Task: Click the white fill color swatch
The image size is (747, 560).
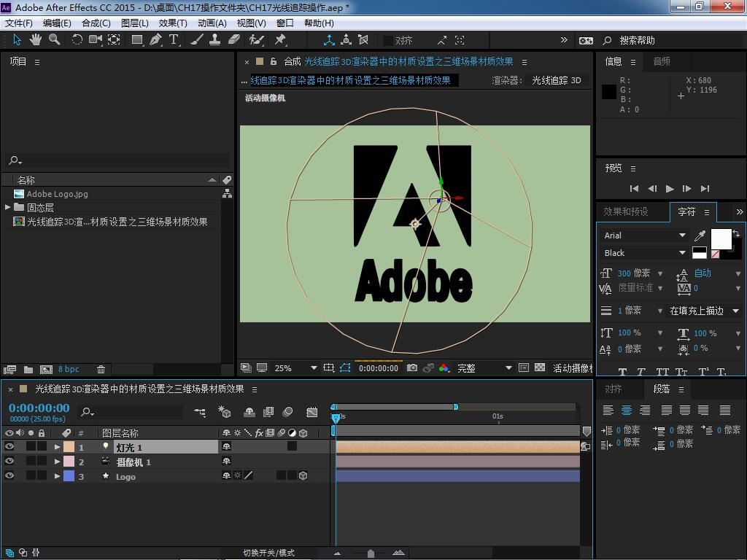Action: point(720,238)
